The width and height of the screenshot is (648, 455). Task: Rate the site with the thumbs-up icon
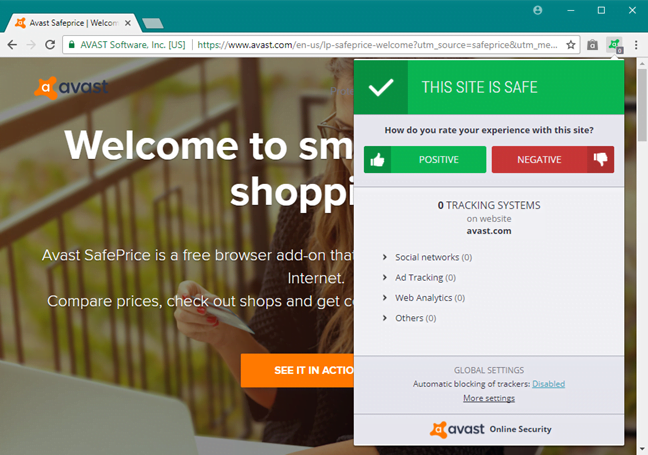click(x=377, y=160)
